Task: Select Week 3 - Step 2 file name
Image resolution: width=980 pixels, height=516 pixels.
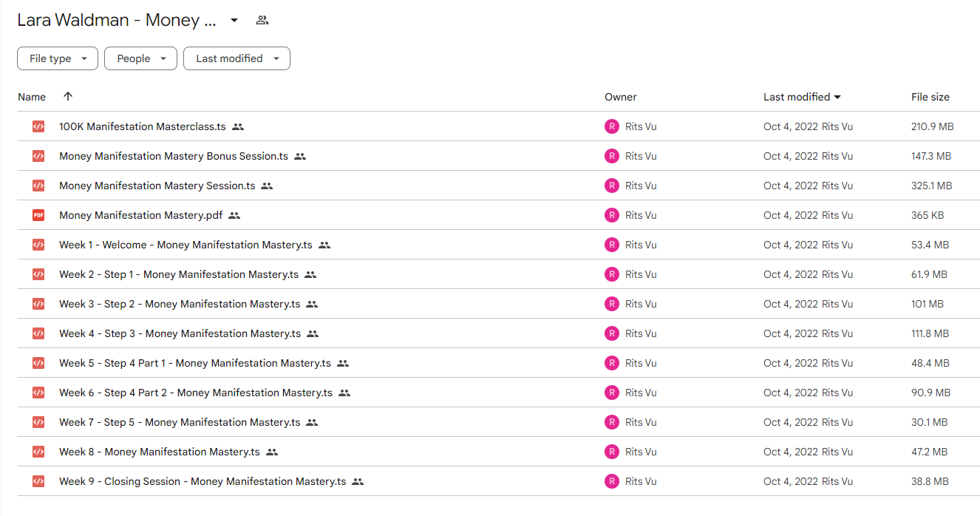Action: pyautogui.click(x=180, y=304)
